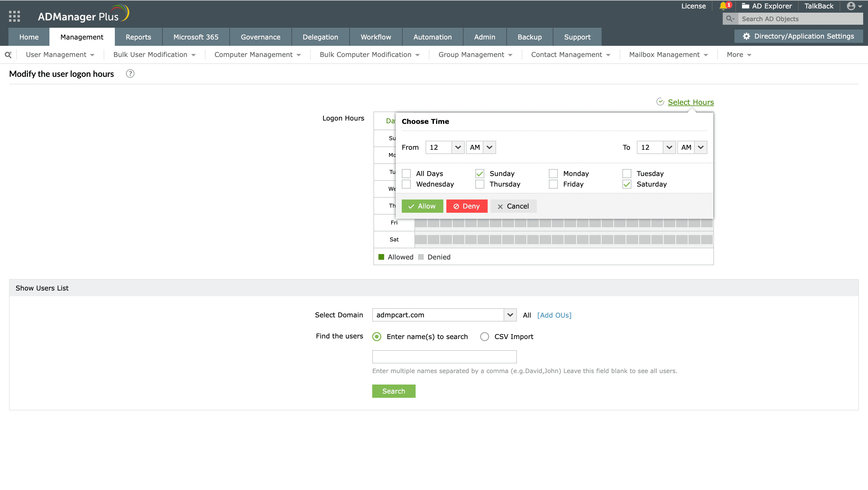This screenshot has width=868, height=490.
Task: Switch to the Admin tab
Action: 485,37
